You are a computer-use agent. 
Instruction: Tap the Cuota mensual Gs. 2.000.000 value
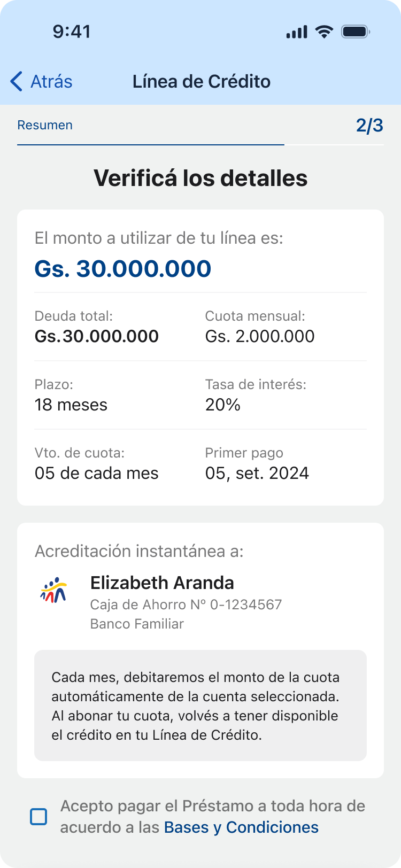260,336
